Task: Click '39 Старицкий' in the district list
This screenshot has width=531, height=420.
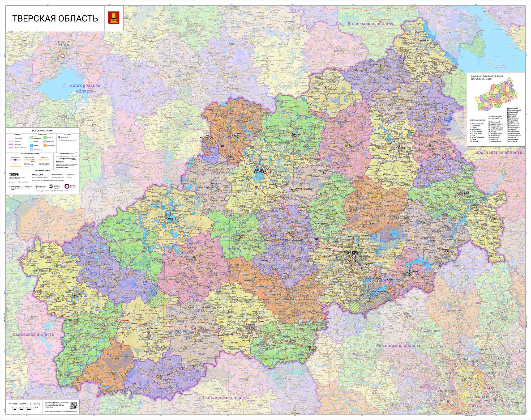Action: (512, 141)
